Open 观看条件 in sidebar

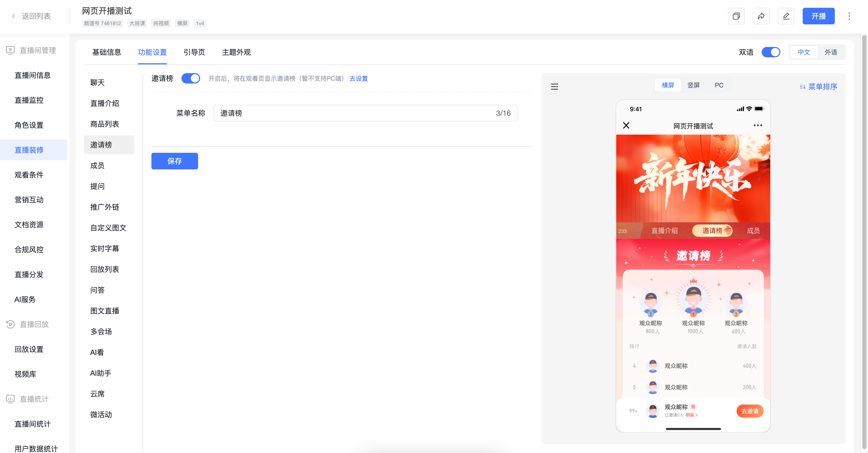point(29,175)
